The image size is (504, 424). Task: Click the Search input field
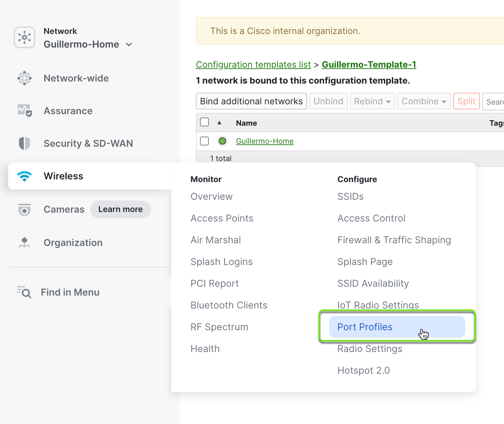[x=493, y=102]
